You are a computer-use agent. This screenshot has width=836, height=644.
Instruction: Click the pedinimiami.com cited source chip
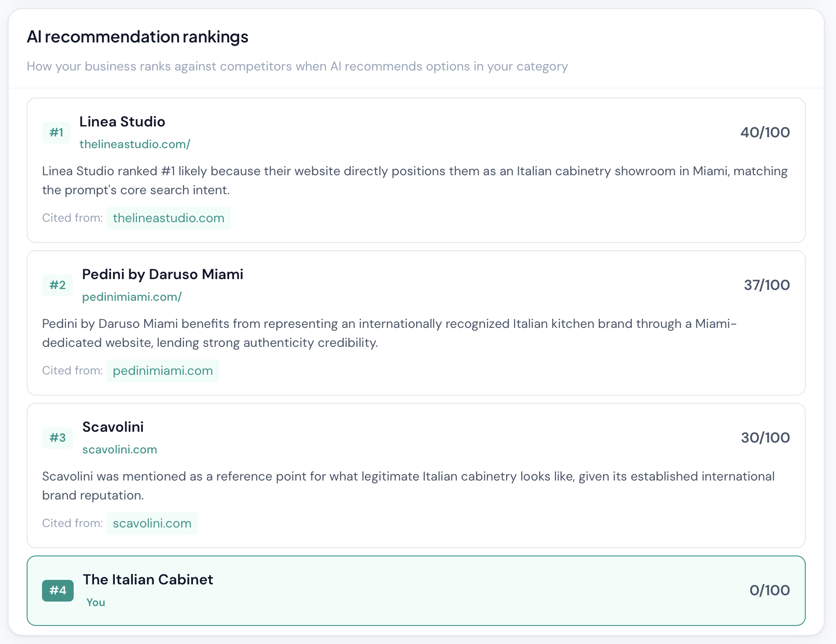point(163,370)
